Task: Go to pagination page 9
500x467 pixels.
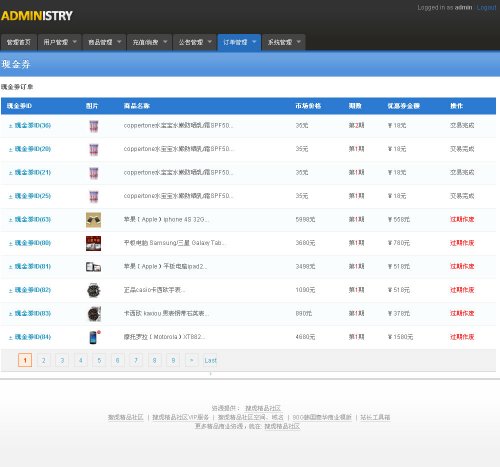Action: click(173, 360)
